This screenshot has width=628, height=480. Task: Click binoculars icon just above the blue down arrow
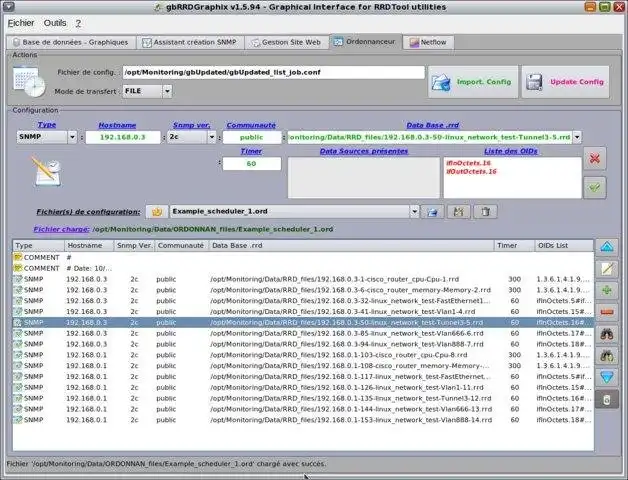(x=607, y=355)
